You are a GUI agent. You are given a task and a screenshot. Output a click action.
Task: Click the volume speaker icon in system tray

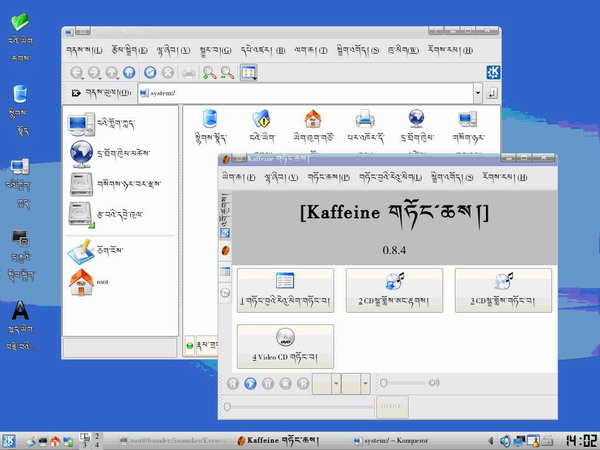point(506,440)
